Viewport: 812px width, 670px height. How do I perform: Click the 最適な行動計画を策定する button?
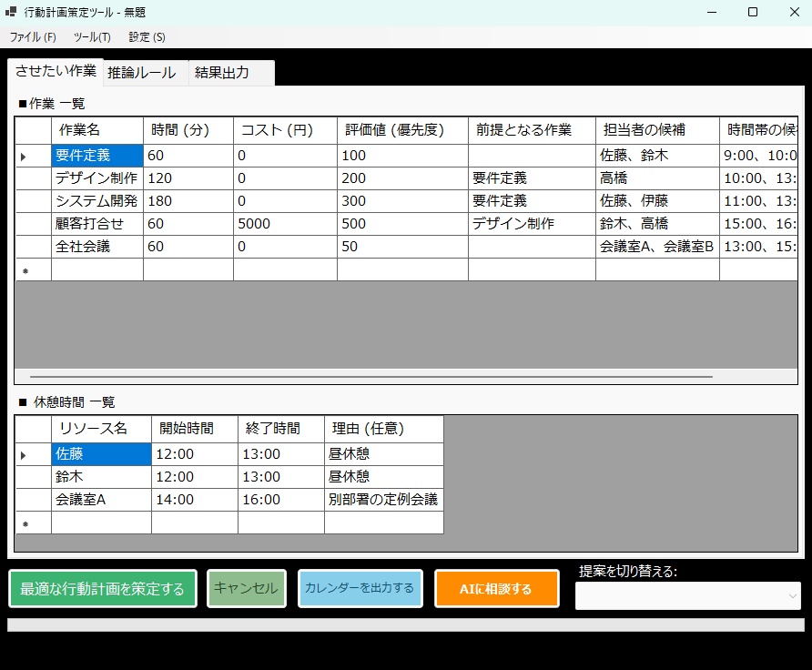(x=102, y=588)
